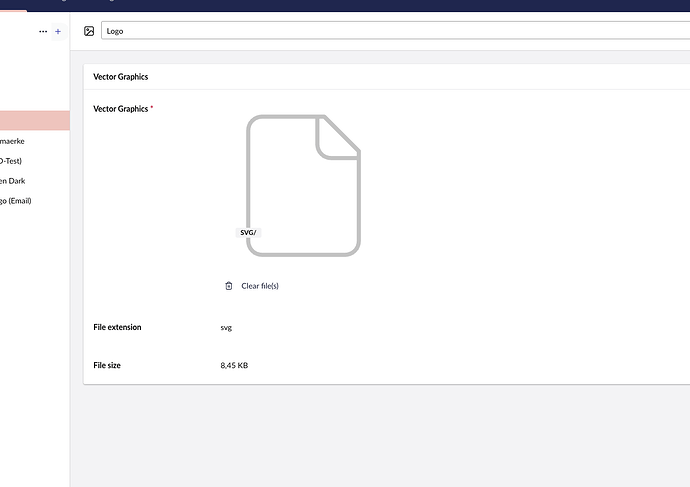This screenshot has height=487, width=690.
Task: Focus the Logo name input field
Action: point(390,31)
